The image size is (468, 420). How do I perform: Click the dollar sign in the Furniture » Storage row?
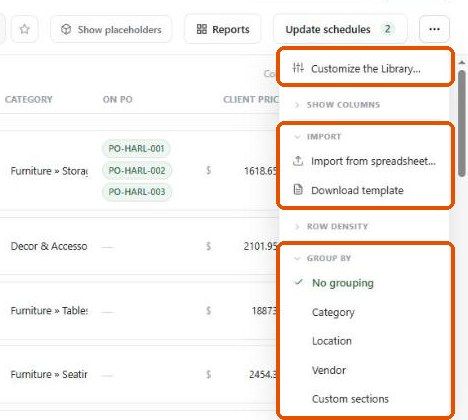point(209,171)
